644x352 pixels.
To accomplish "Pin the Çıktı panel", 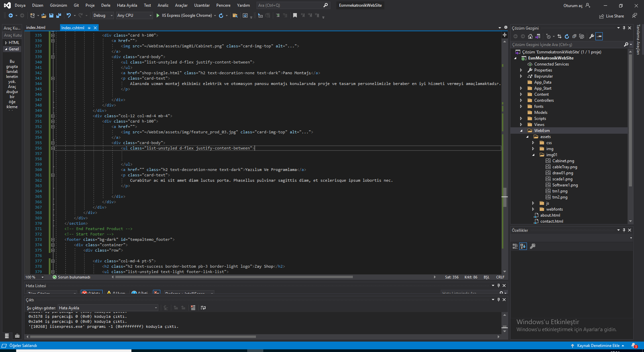I will 498,300.
